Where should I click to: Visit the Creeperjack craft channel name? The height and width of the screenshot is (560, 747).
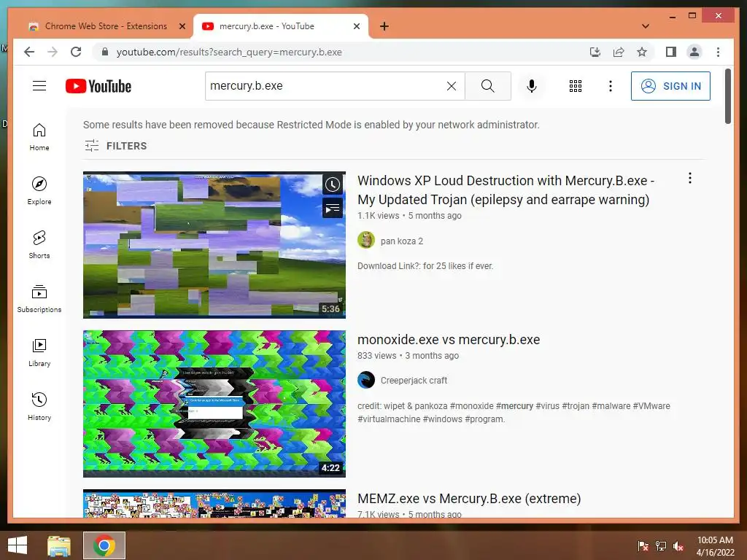coord(414,381)
